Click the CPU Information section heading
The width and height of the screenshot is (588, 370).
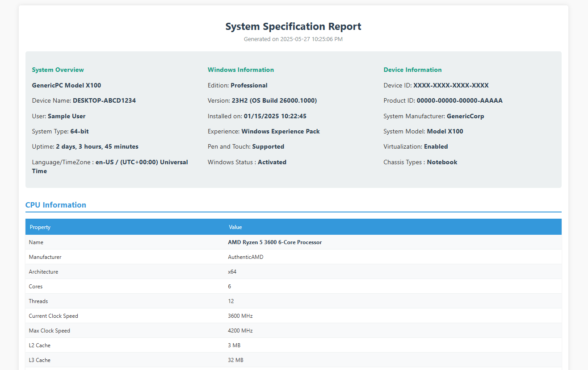click(x=56, y=205)
